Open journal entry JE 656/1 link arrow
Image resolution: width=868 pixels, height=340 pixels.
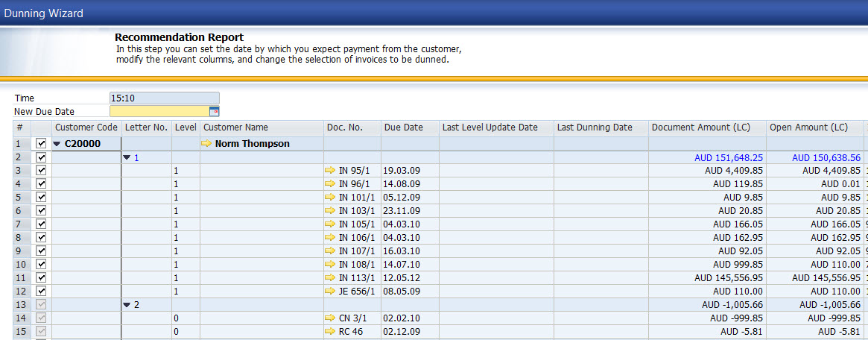point(331,291)
